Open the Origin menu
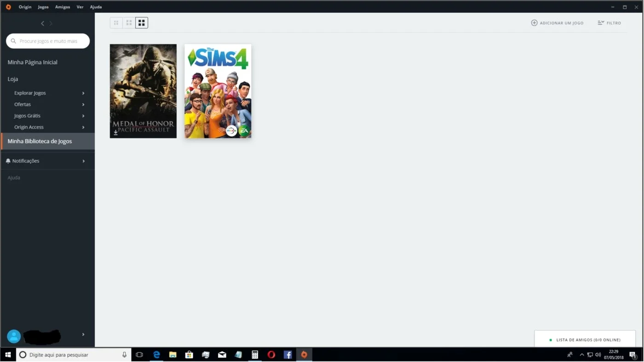This screenshot has height=362, width=644. [x=25, y=7]
